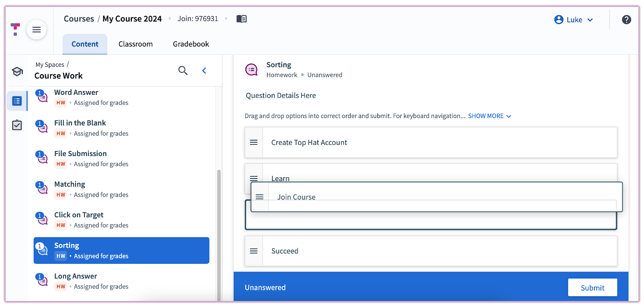Grab the drag handle of Join Course option
This screenshot has height=307, width=644.
[259, 197]
